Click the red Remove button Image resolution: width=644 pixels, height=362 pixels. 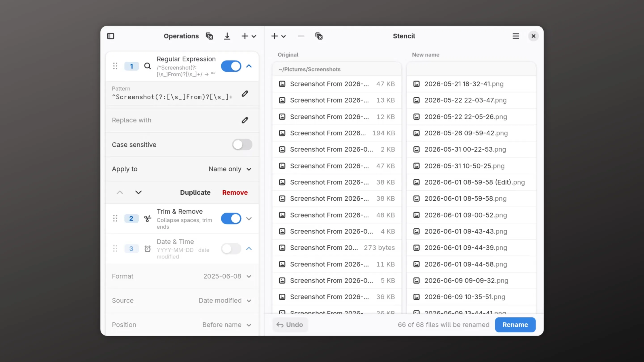pos(235,192)
